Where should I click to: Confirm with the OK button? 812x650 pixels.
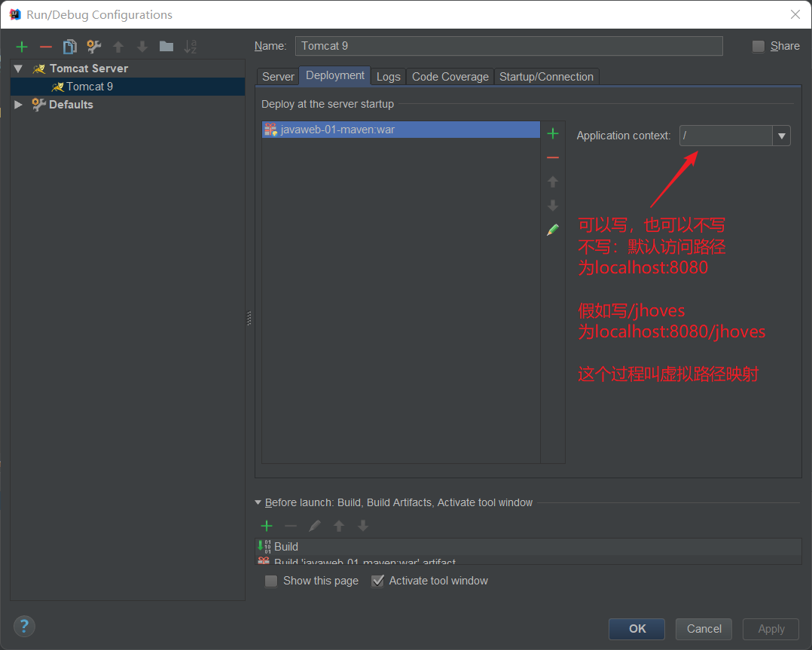pyautogui.click(x=637, y=629)
